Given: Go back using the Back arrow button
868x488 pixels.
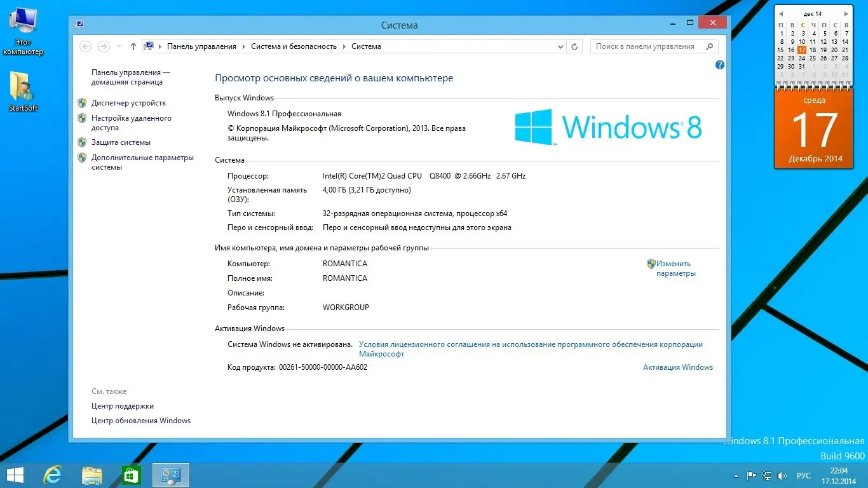Looking at the screenshot, I should [x=86, y=46].
